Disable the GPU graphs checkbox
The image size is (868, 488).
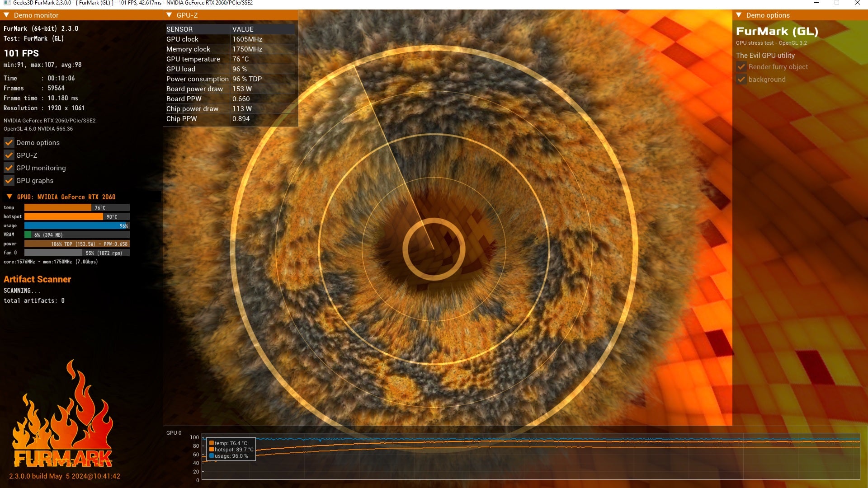point(9,181)
